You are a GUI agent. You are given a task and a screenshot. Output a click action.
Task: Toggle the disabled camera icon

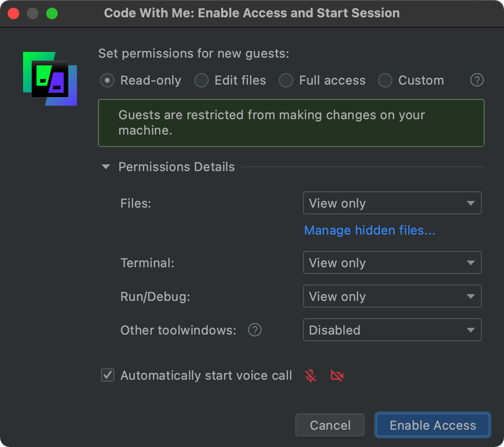[x=337, y=376]
